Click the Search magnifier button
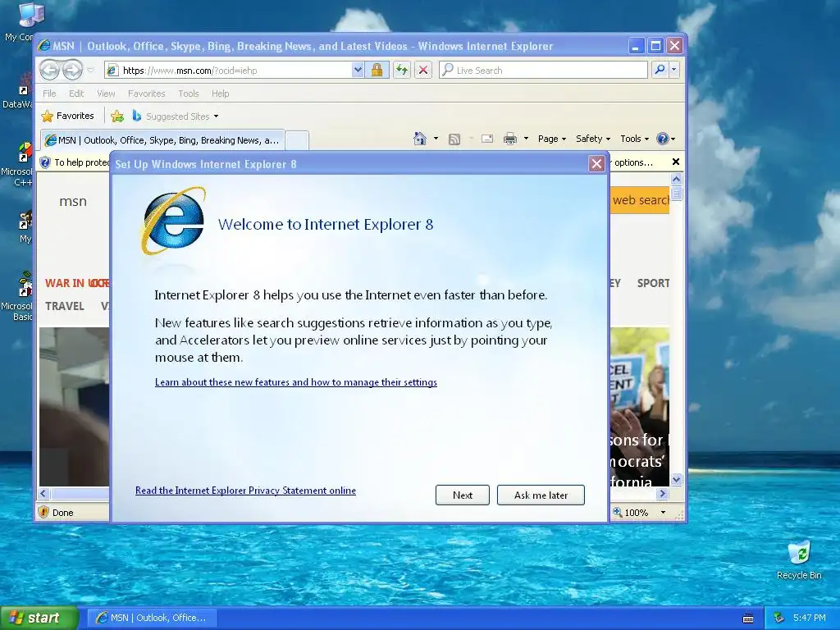Image resolution: width=840 pixels, height=630 pixels. [x=660, y=70]
